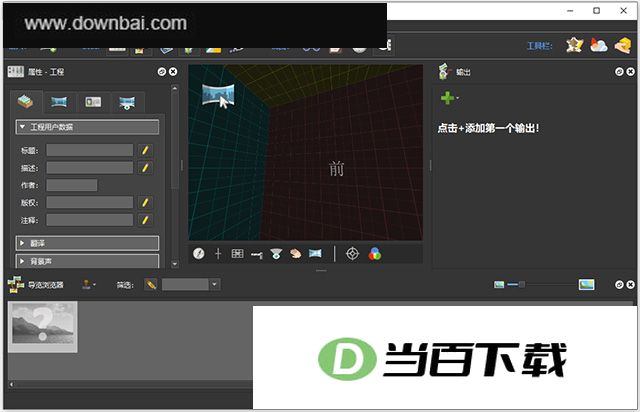The height and width of the screenshot is (412, 640).
Task: Click the pencil edit icon beside 标题
Action: (145, 150)
